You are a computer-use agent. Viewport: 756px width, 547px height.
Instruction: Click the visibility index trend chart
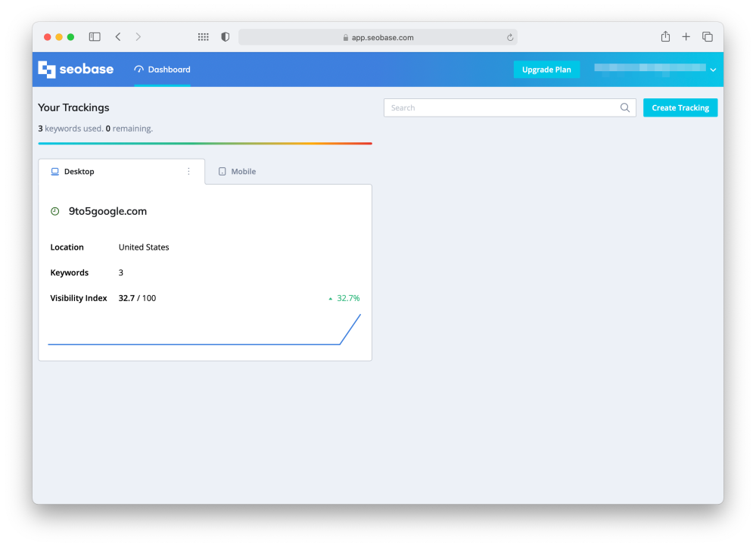[x=204, y=331]
